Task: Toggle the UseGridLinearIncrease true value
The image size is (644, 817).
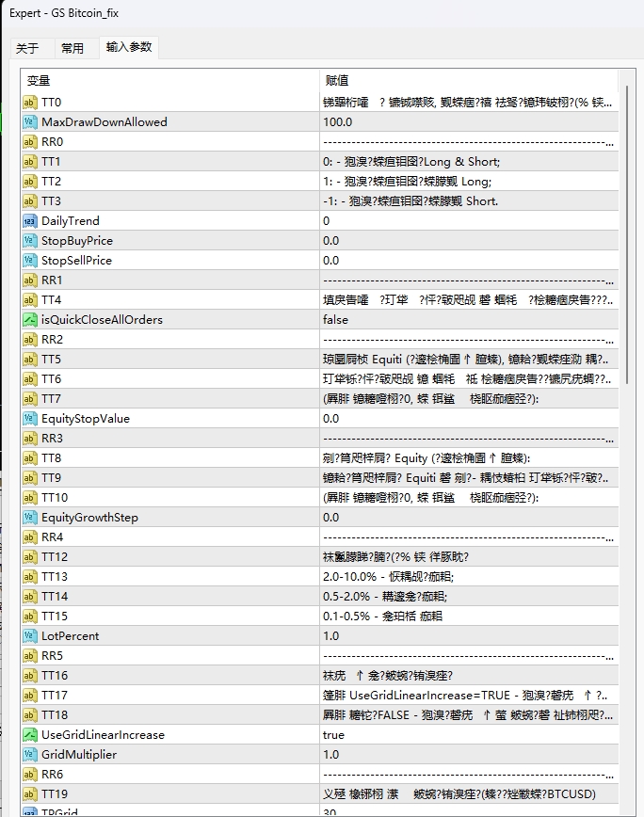Action: [469, 735]
